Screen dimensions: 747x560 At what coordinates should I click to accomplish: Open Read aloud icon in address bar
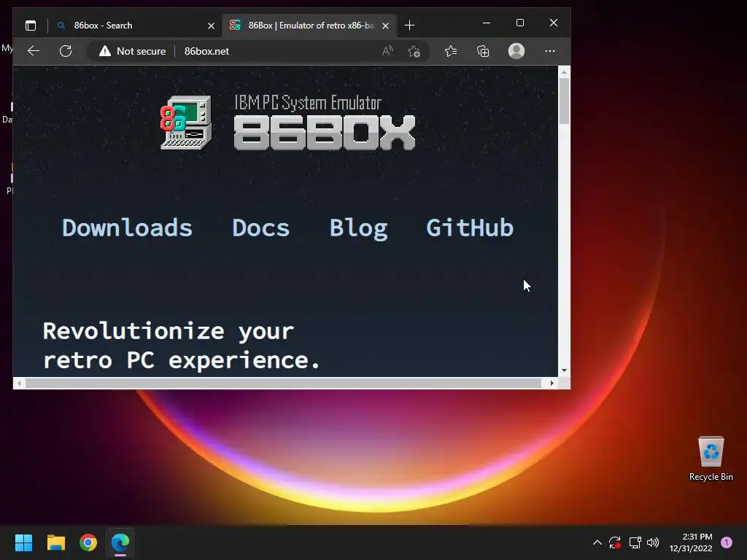click(388, 51)
